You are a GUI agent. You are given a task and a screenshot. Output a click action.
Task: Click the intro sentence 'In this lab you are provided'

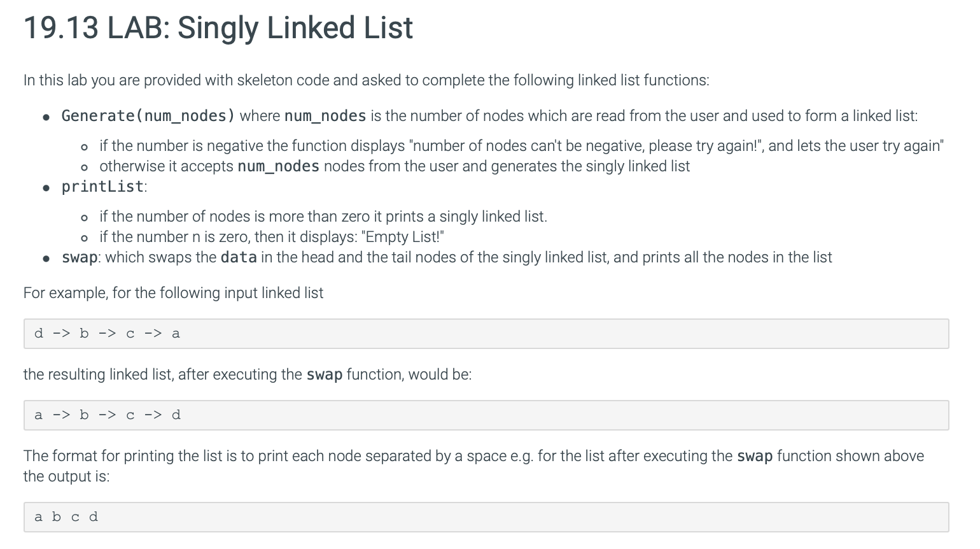click(367, 80)
